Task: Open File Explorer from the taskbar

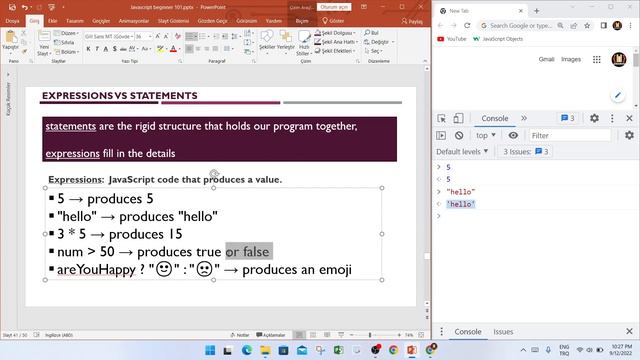Action: [265, 350]
